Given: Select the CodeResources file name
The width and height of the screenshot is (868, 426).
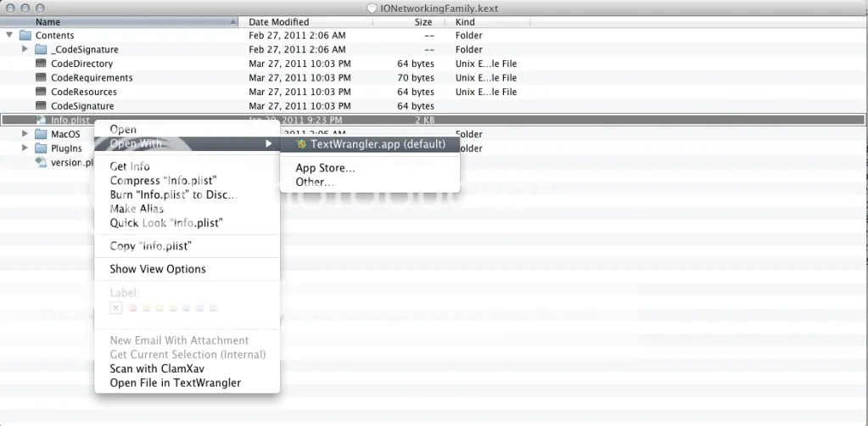Looking at the screenshot, I should pos(84,92).
